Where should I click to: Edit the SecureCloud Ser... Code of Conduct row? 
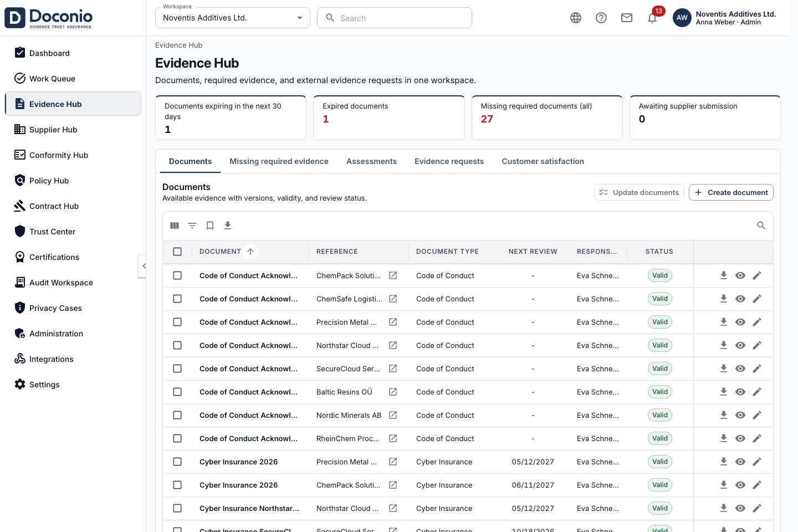[x=757, y=369]
